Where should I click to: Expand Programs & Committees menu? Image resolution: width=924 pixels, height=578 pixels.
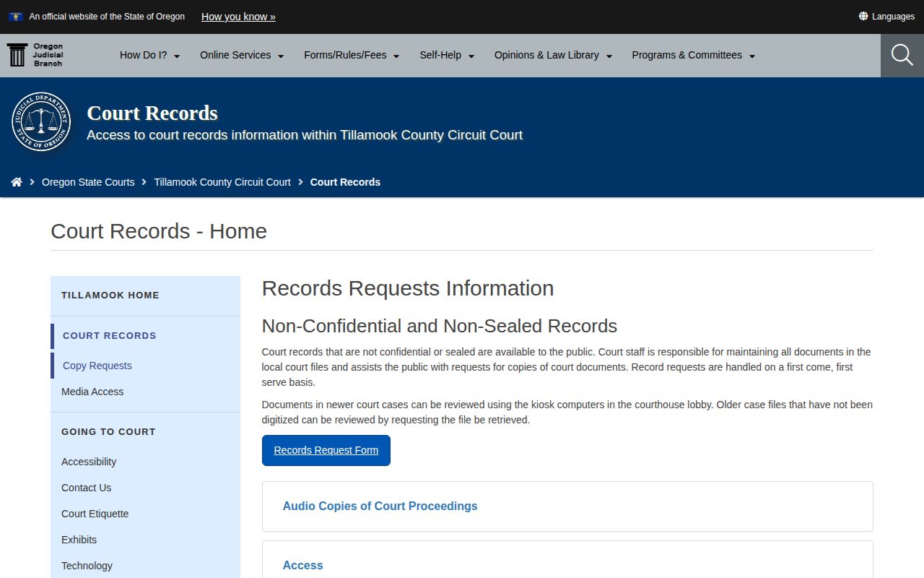693,55
